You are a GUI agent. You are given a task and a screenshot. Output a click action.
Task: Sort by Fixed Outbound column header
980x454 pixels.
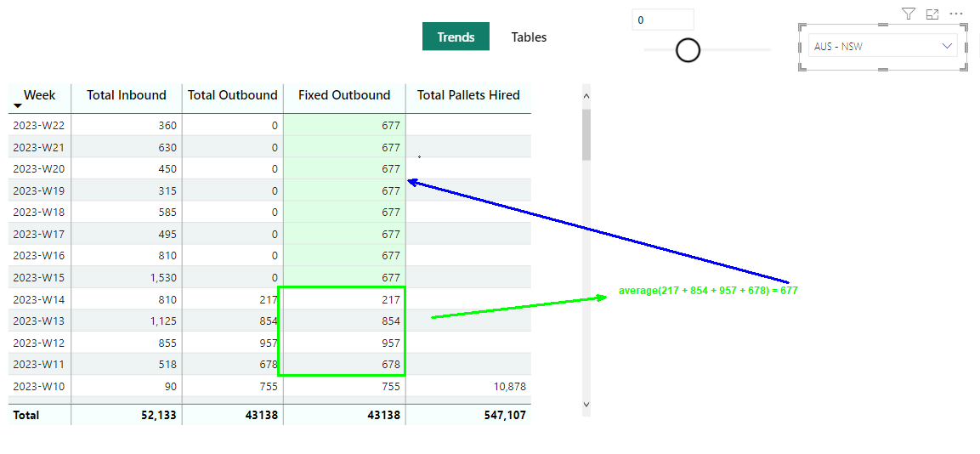coord(344,95)
